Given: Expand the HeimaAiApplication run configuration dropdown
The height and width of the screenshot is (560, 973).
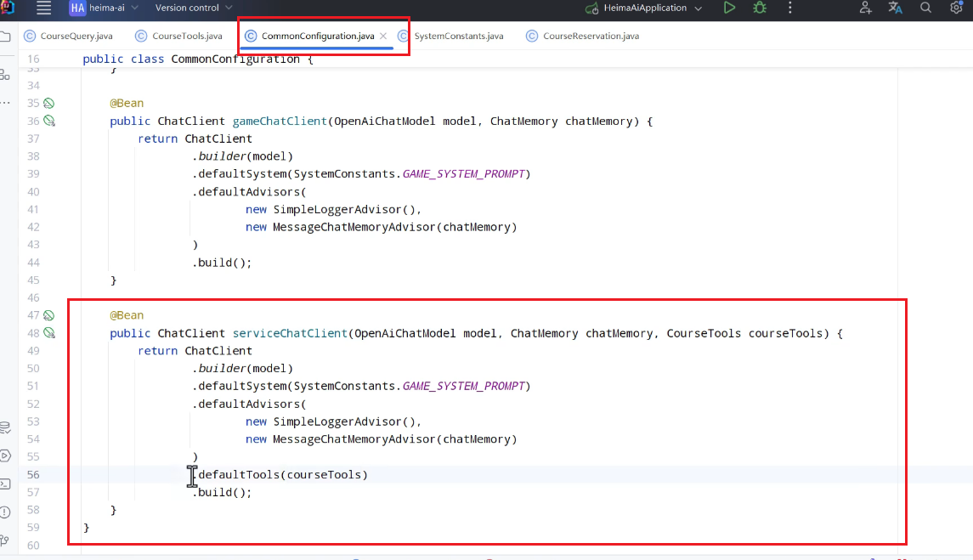Looking at the screenshot, I should click(x=699, y=8).
